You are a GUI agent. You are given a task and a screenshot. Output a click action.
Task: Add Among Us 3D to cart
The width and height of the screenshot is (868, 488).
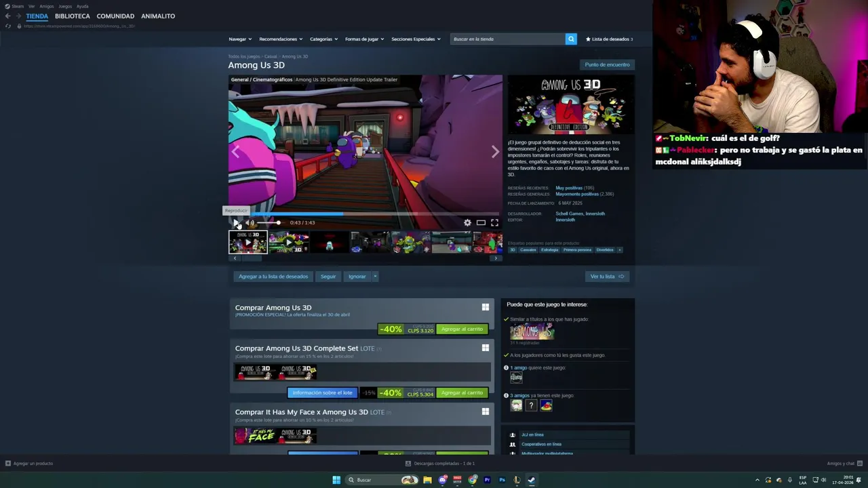point(462,329)
